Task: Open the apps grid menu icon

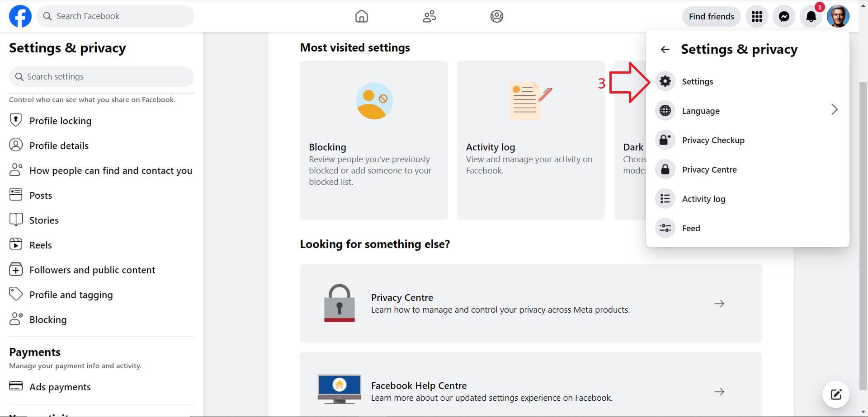Action: coord(757,17)
